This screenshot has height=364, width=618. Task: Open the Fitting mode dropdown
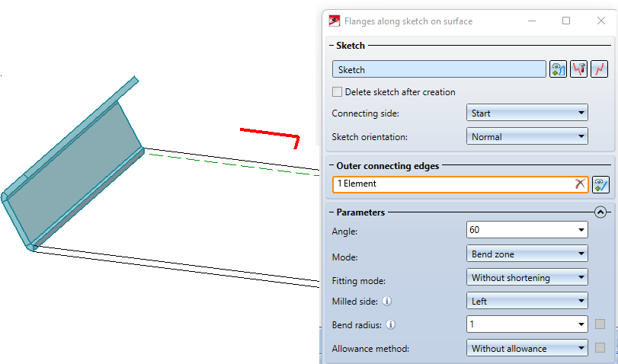coord(527,278)
